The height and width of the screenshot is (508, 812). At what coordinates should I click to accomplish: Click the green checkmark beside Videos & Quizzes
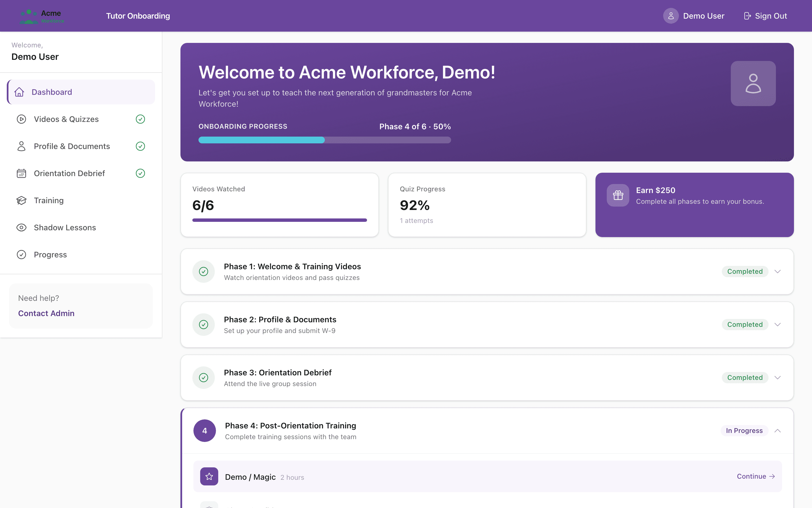[140, 119]
